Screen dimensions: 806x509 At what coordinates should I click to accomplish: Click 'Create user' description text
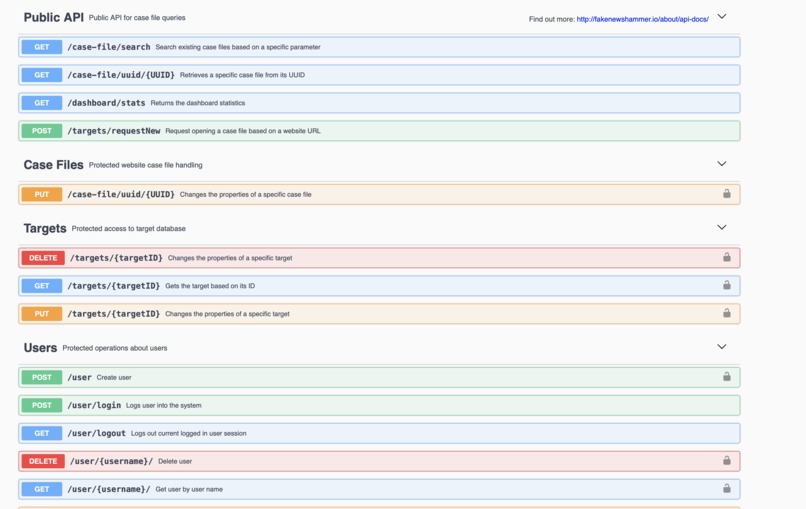(114, 377)
